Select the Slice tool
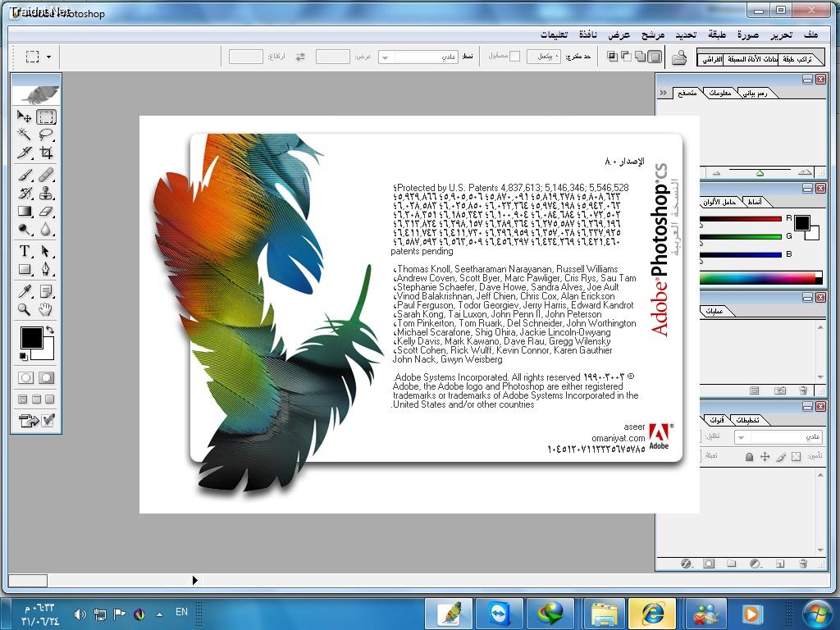Viewport: 840px width, 630px height. point(24,153)
